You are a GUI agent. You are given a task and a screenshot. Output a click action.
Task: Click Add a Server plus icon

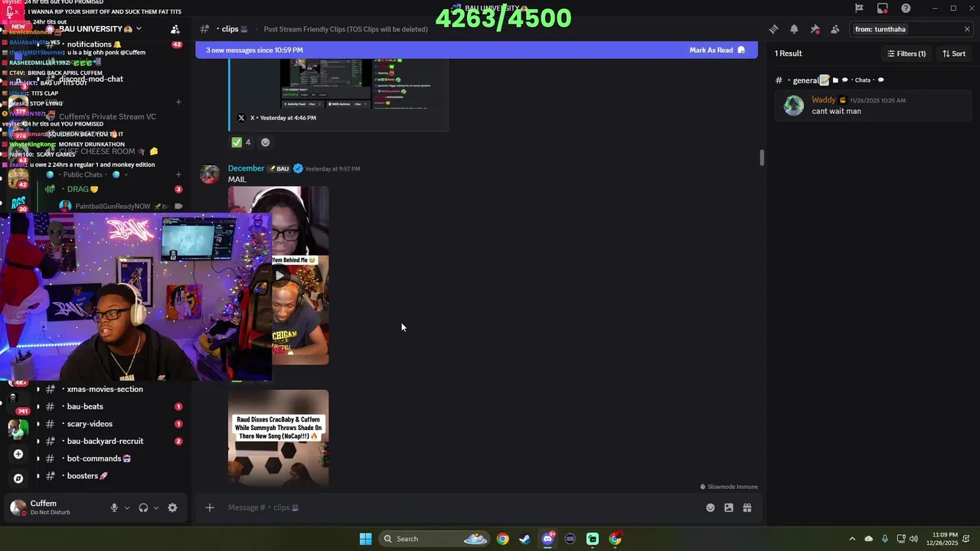pos(18,454)
